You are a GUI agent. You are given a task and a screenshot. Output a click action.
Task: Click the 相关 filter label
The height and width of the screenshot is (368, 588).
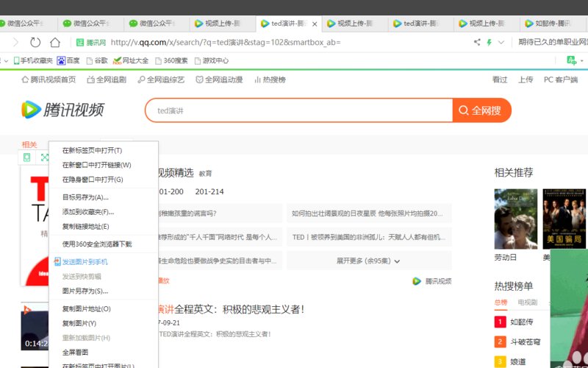[x=29, y=144]
